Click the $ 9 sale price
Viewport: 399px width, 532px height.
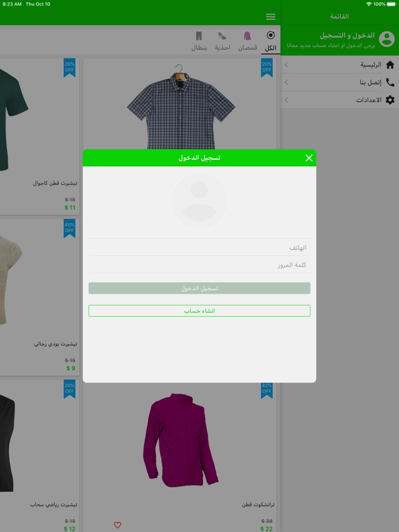coord(71,368)
